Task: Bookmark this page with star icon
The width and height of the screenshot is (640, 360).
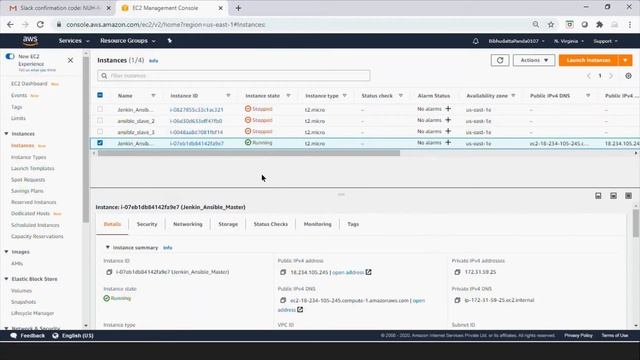Action: [x=551, y=24]
